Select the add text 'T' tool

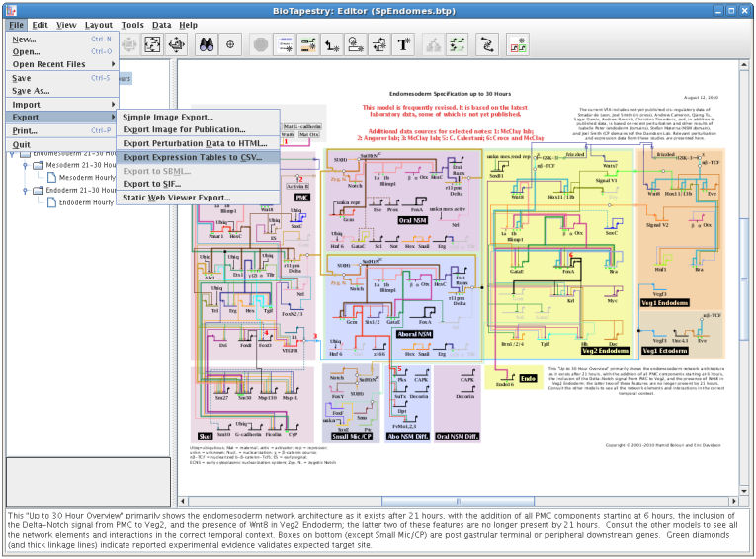(x=403, y=43)
